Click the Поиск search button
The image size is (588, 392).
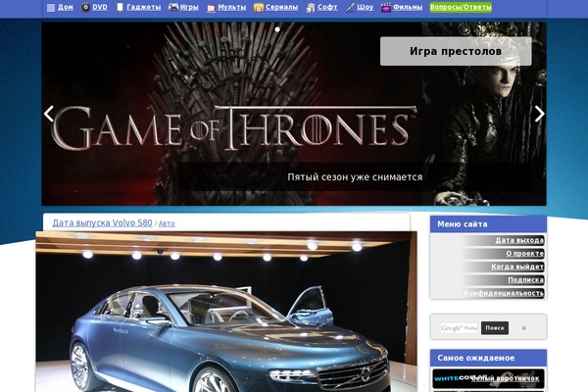(x=495, y=328)
